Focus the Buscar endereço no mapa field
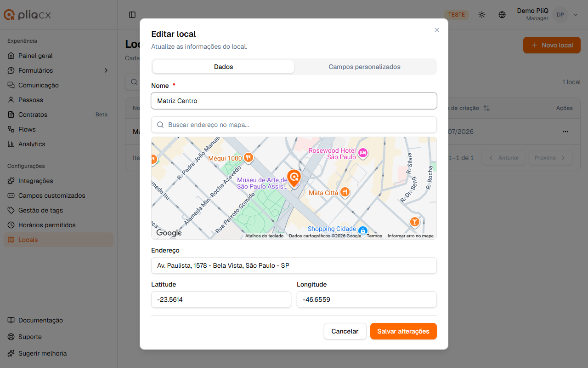This screenshot has height=368, width=588. tap(294, 125)
